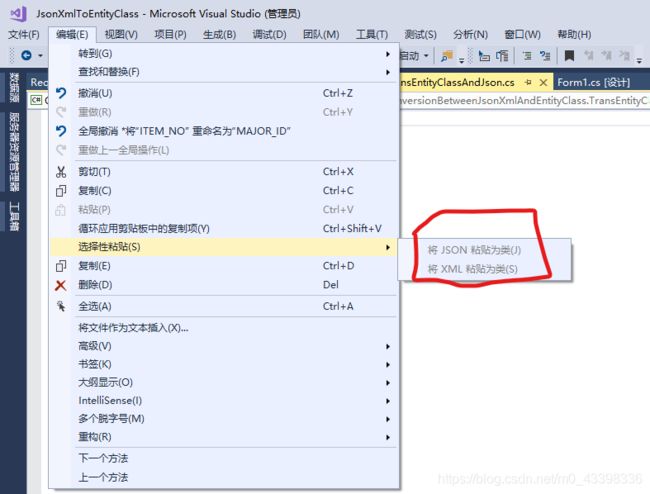The width and height of the screenshot is (650, 494).
Task: Open the 项目(P) menu
Action: pos(170,34)
